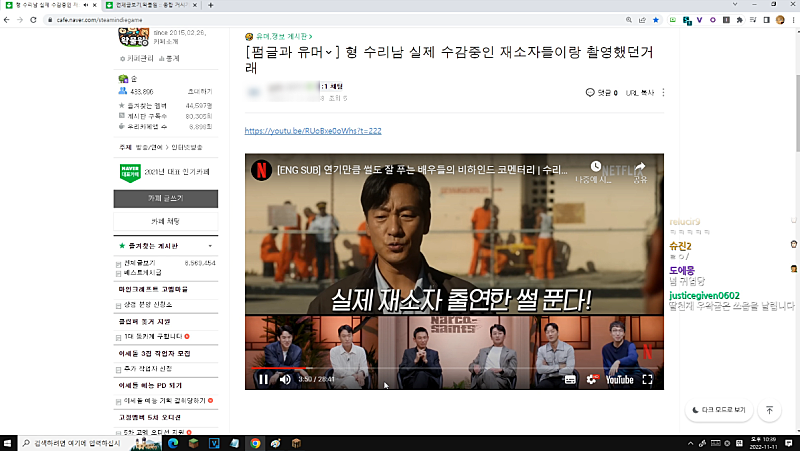Viewport: 800px width, 451px height.
Task: Switch to the second browser tab
Action: pos(151,5)
